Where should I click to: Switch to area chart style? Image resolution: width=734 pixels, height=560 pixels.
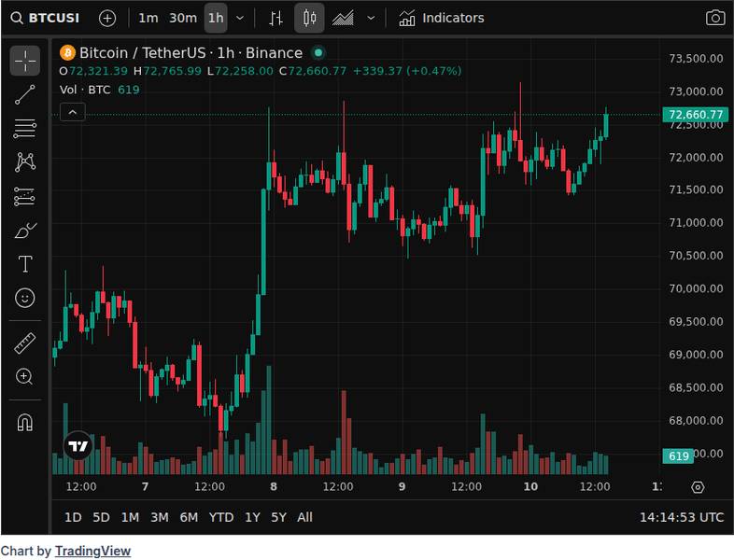tap(343, 19)
